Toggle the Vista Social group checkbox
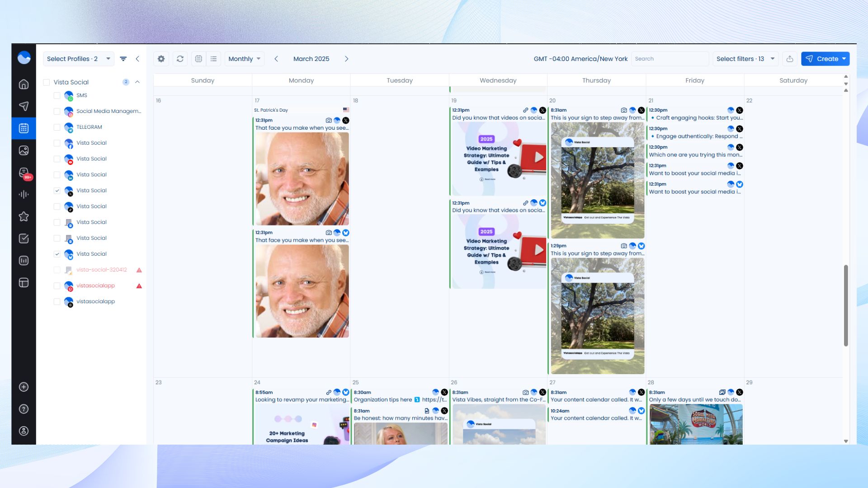This screenshot has height=488, width=868. 46,82
